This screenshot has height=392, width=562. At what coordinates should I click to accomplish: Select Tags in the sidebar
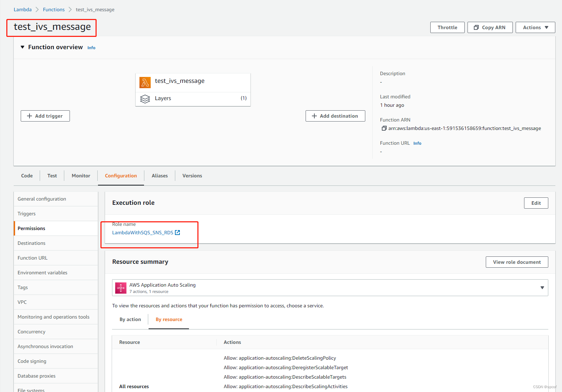(56, 287)
